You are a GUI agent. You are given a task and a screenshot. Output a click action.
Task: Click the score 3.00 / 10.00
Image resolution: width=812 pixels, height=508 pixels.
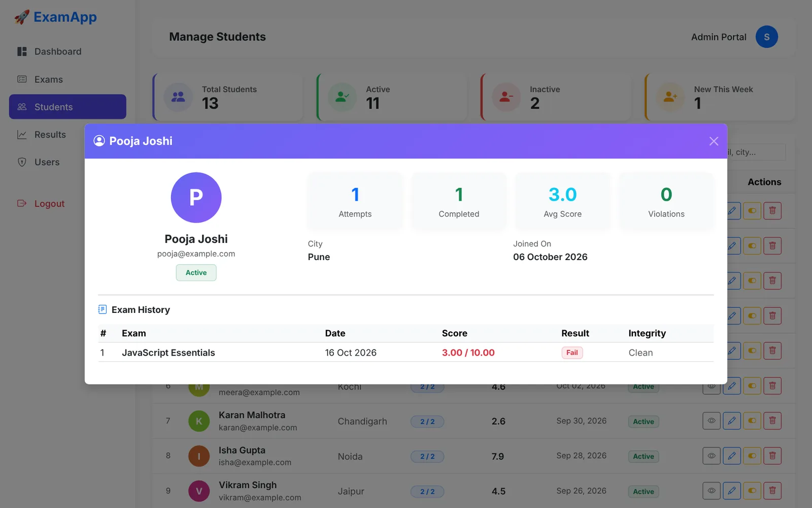[468, 353]
